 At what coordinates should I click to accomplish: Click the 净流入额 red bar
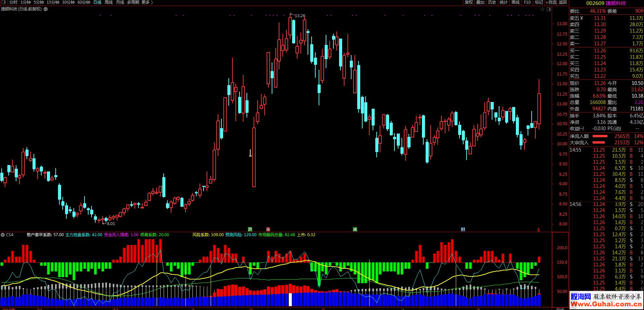(600, 136)
